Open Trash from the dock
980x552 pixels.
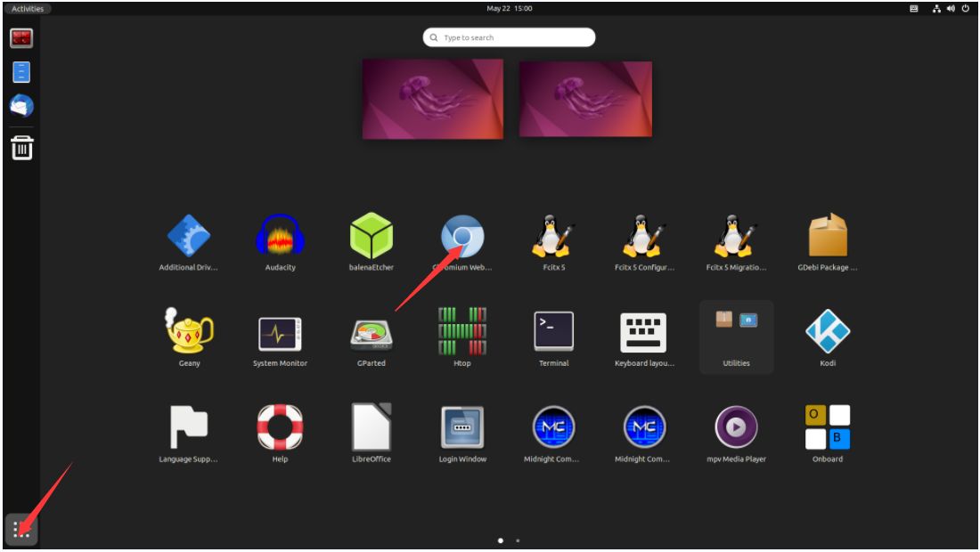coord(21,148)
